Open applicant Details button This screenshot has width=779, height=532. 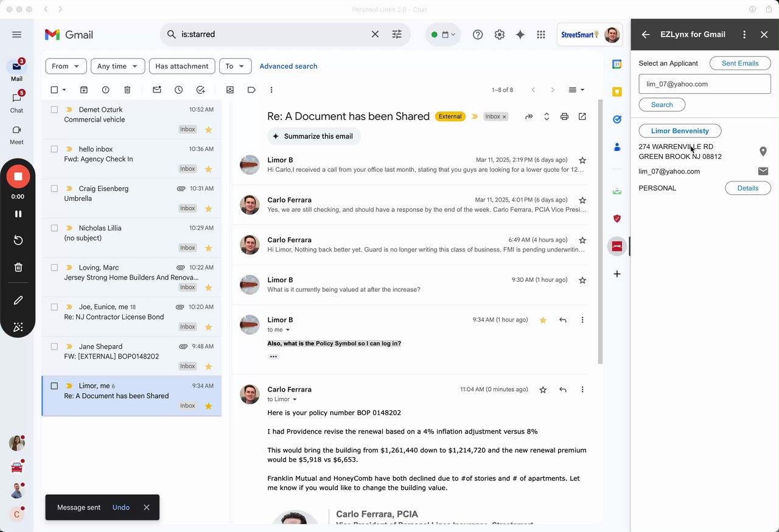point(748,188)
